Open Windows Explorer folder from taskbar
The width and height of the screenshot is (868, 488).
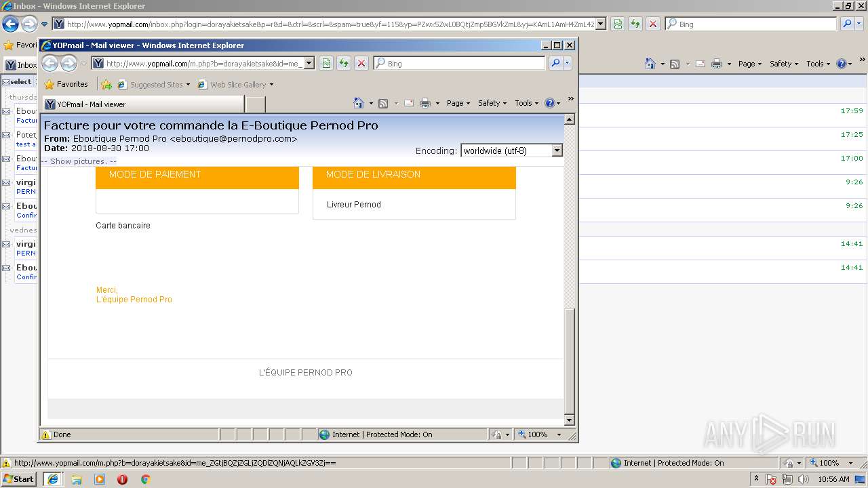77,479
